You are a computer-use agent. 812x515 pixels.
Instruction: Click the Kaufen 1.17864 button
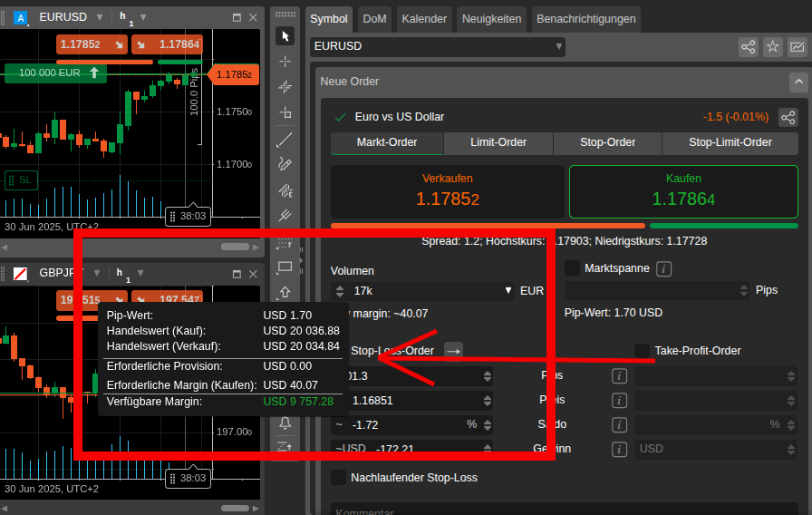coord(683,191)
